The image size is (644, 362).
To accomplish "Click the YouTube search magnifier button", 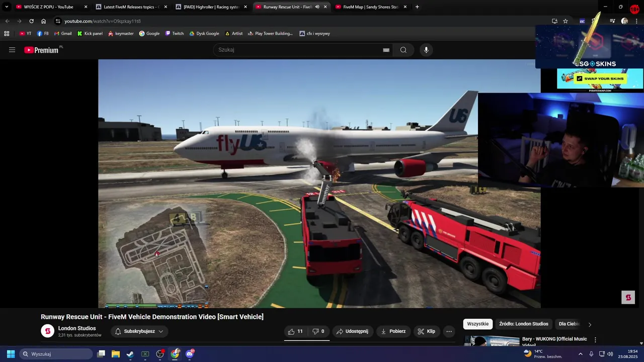I will [x=404, y=50].
